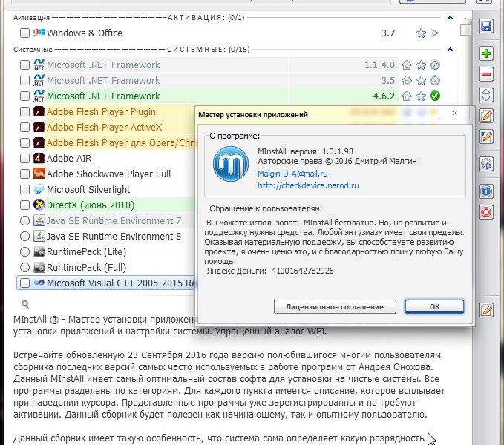The width and height of the screenshot is (504, 445).
Task: Open the Лицензионное соглашение button
Action: (x=335, y=306)
